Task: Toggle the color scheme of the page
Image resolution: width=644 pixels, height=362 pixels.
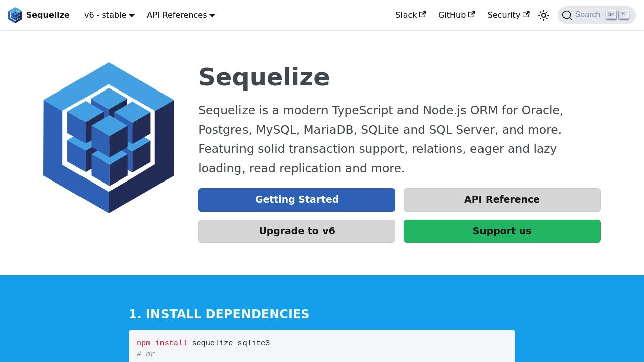Action: click(x=544, y=15)
